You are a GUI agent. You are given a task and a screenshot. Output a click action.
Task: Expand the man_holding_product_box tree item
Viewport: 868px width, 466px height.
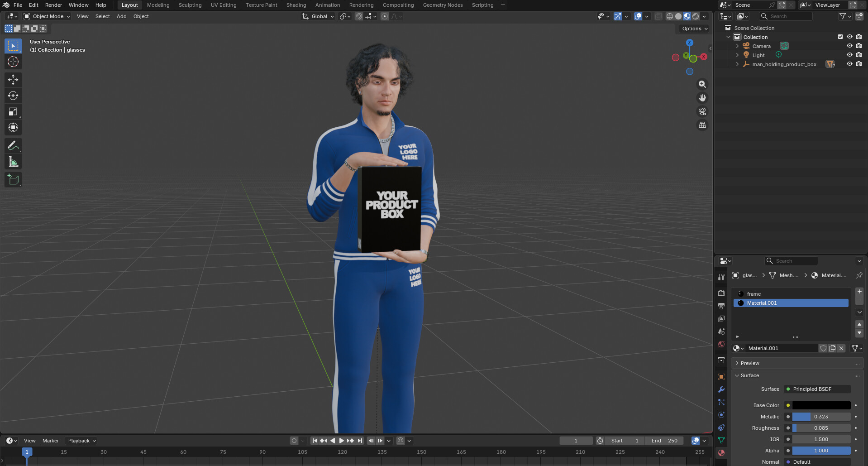pyautogui.click(x=737, y=64)
